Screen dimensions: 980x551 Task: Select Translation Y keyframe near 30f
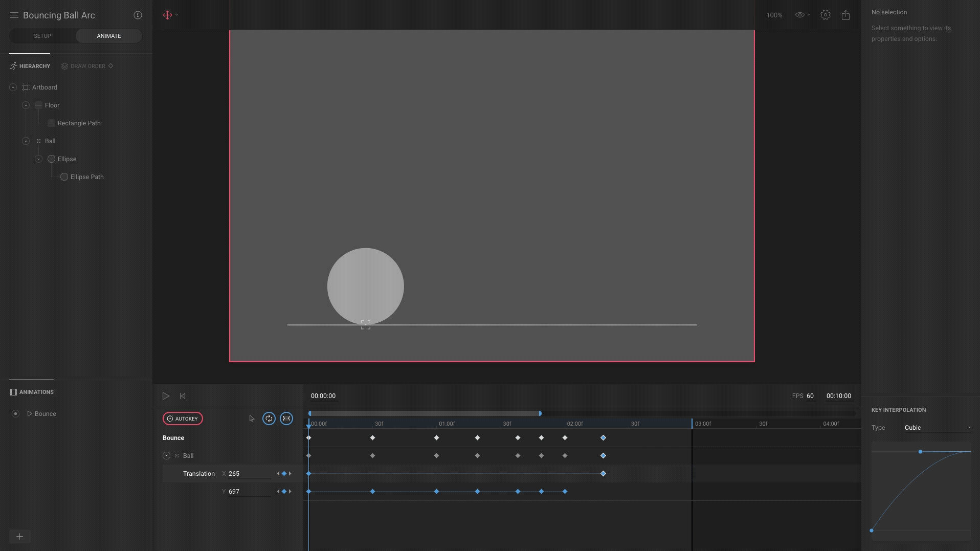[x=372, y=492]
